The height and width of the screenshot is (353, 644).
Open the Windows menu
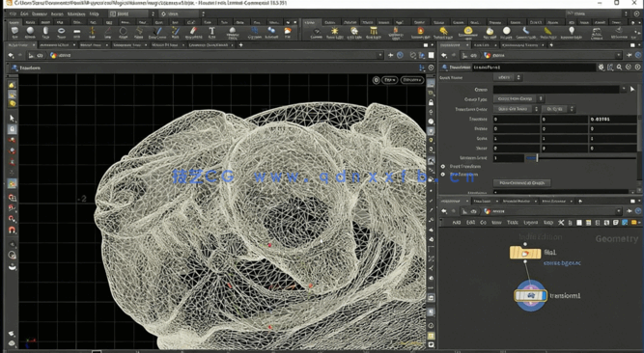click(76, 14)
